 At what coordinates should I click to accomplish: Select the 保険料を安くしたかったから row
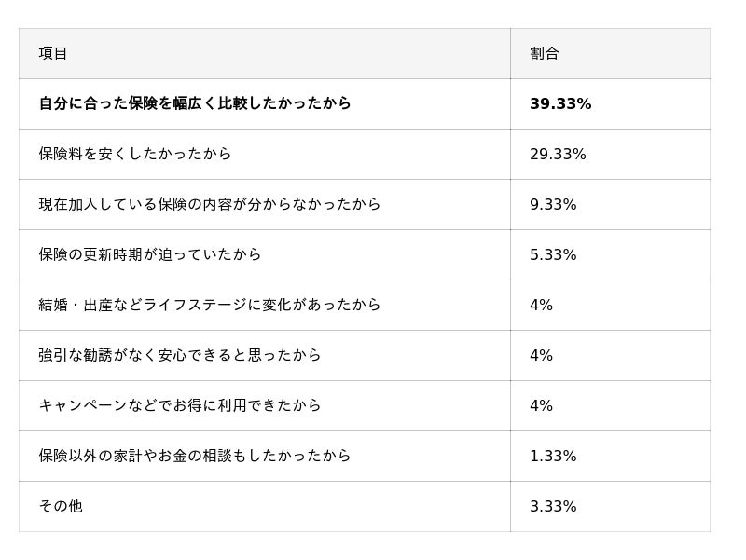click(135, 154)
